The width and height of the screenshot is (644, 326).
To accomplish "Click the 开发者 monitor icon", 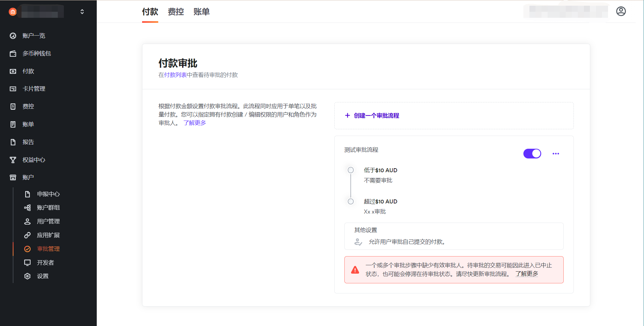I will 28,263.
